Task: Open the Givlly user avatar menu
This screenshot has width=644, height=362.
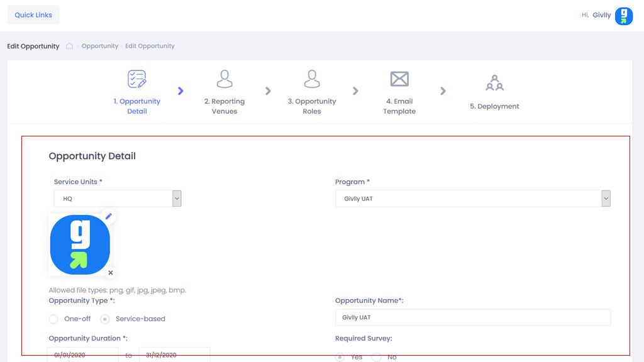Action: coord(623,16)
